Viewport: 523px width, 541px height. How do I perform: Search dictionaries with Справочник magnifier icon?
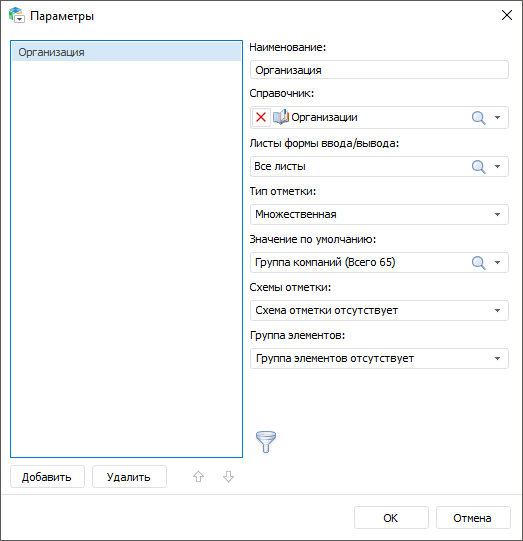pos(478,118)
